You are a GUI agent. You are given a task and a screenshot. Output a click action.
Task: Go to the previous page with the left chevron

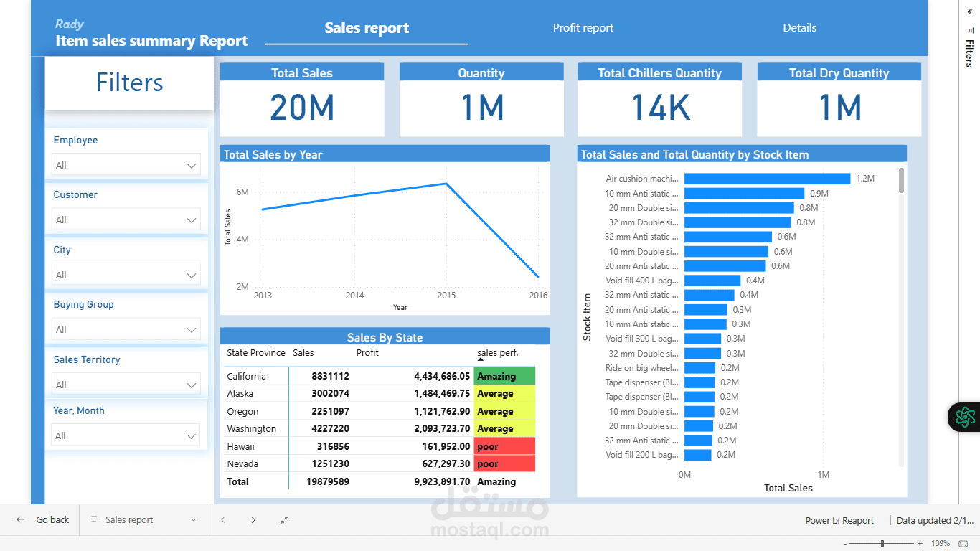(x=223, y=519)
